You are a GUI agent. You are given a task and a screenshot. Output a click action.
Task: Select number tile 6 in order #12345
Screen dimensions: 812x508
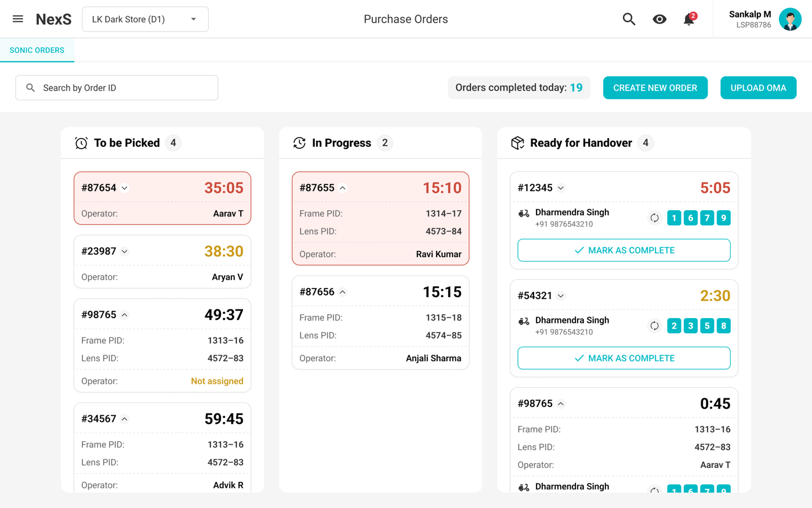point(691,218)
